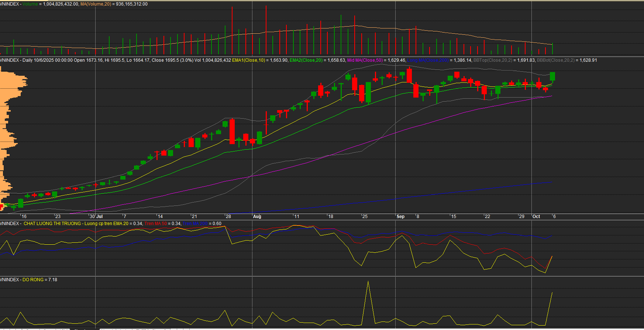Select the Sep marker on date axis
This screenshot has height=330, width=644.
point(400,217)
